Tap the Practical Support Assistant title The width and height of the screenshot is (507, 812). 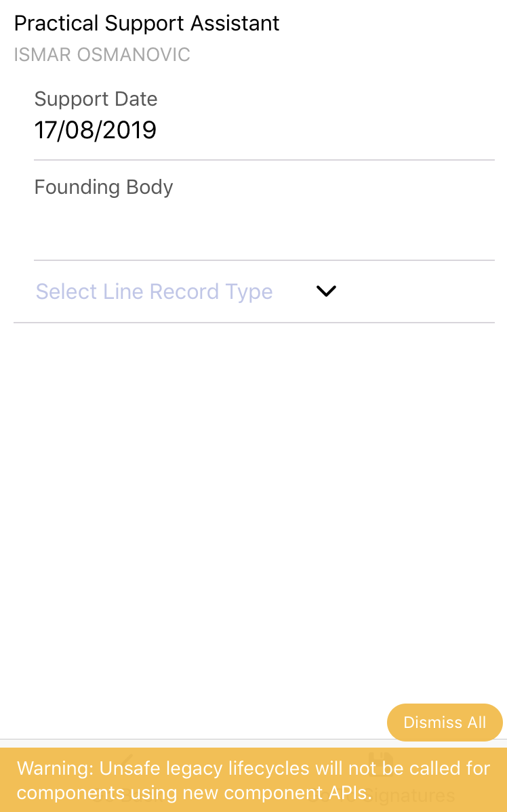146,23
